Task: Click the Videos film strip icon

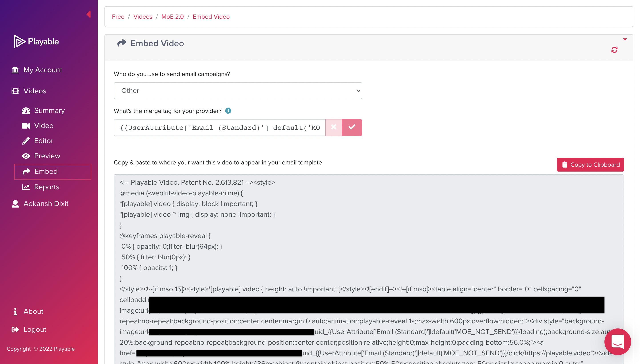Action: click(15, 91)
